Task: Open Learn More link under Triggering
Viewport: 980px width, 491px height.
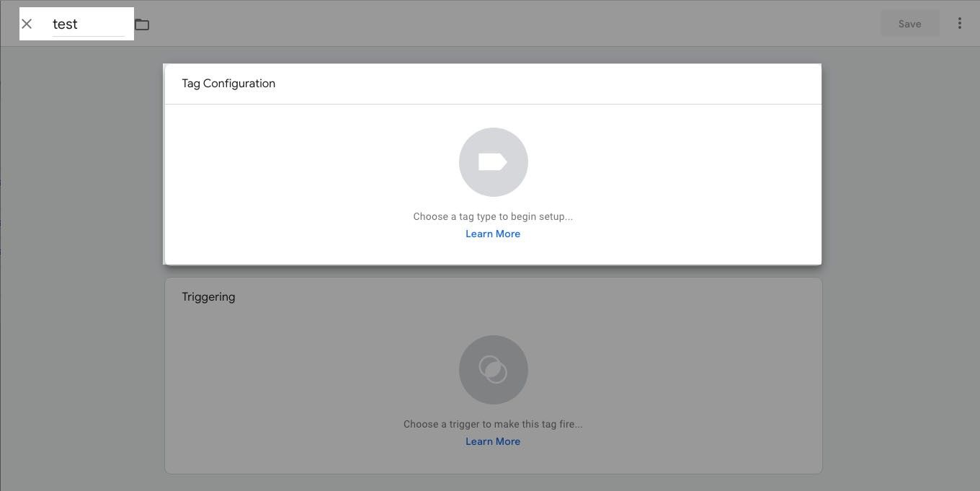Action: tap(493, 441)
